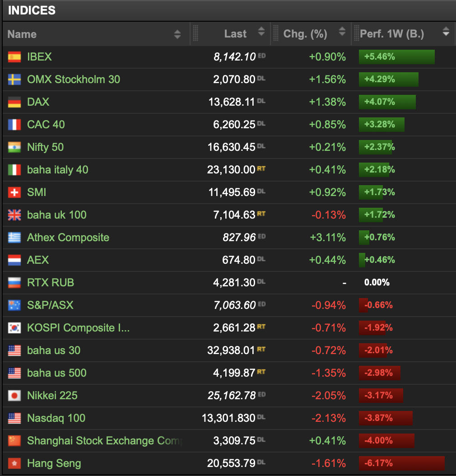
Task: Click the -4.00% bar for Shanghai Stock Exchange
Action: coord(386,441)
